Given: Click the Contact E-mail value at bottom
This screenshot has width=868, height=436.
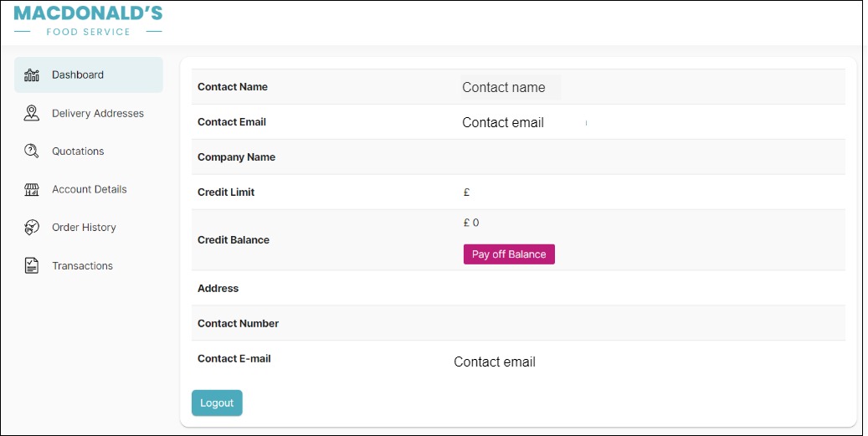Looking at the screenshot, I should click(495, 362).
